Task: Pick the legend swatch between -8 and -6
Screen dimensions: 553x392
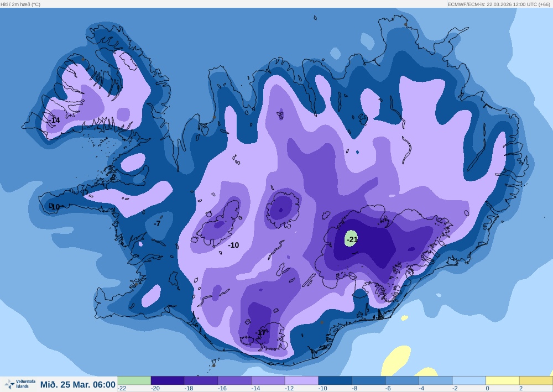Action: tap(368, 380)
